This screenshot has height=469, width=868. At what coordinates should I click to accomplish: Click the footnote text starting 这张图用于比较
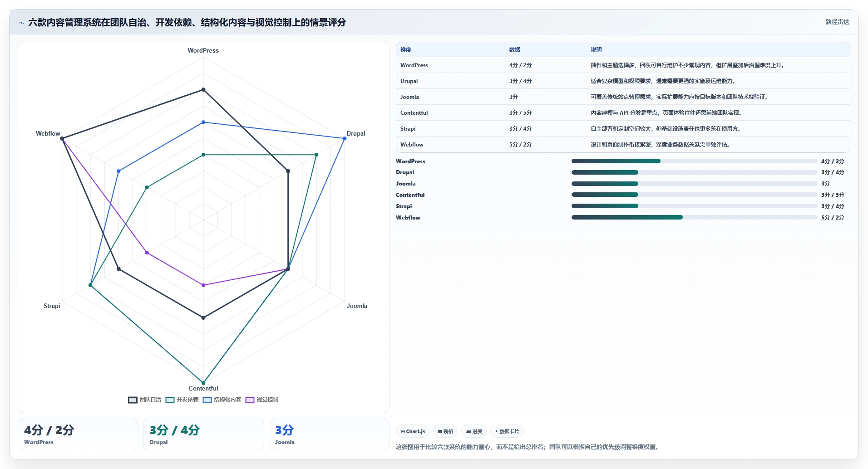click(x=528, y=447)
